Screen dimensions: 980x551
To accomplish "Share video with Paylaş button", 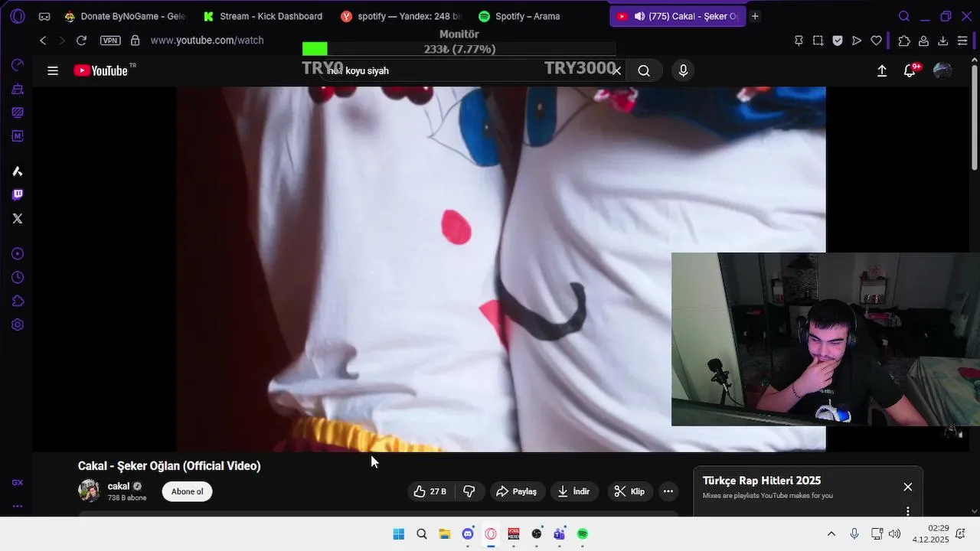I will point(517,491).
